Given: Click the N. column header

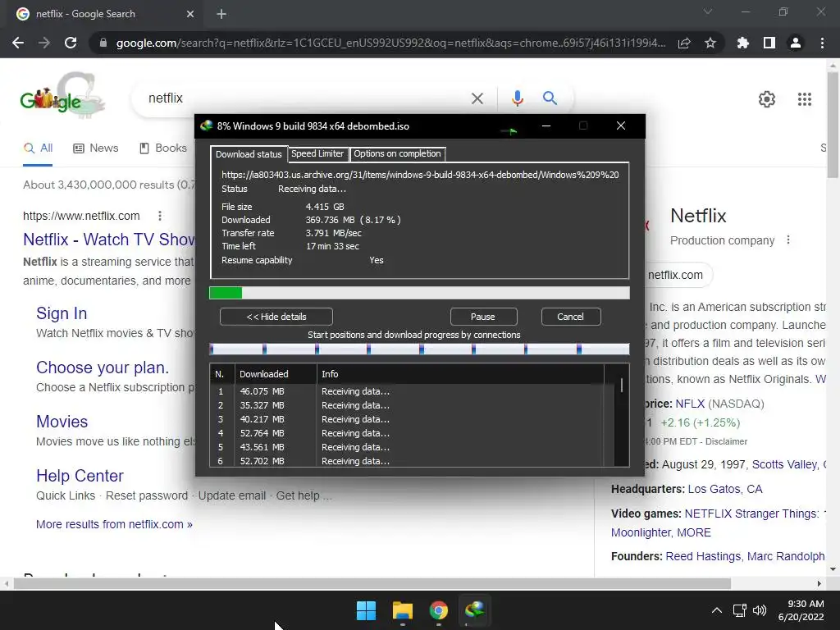Looking at the screenshot, I should click(221, 374).
